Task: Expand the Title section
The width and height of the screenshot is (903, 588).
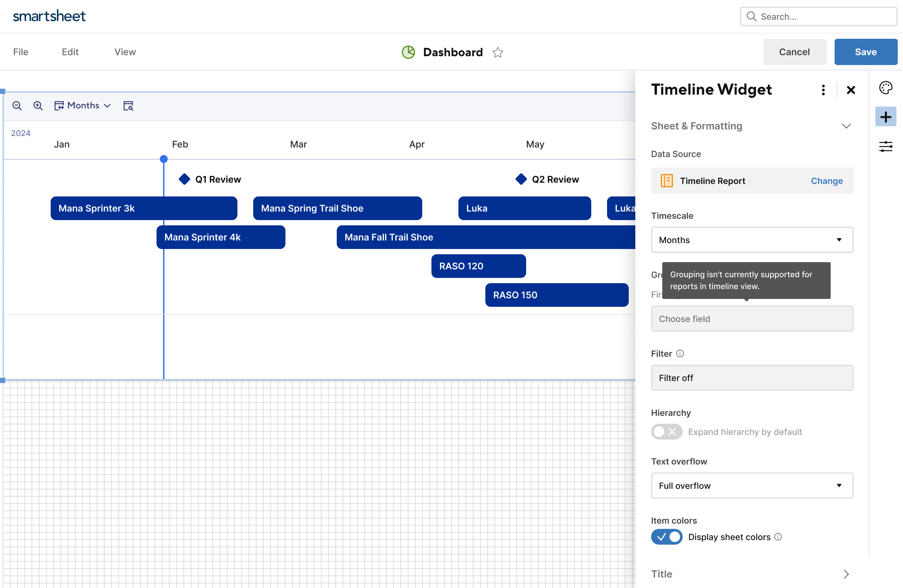Action: click(846, 574)
